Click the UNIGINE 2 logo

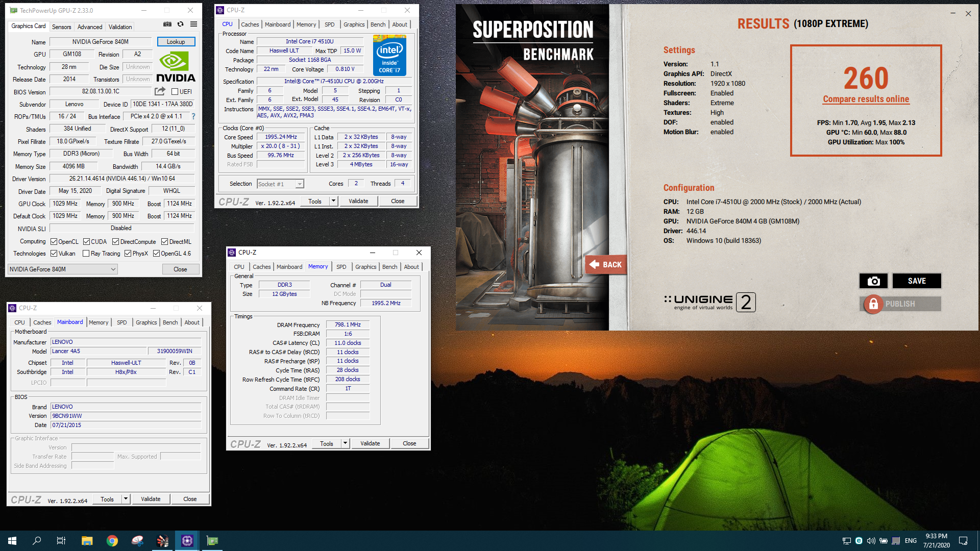(x=709, y=302)
